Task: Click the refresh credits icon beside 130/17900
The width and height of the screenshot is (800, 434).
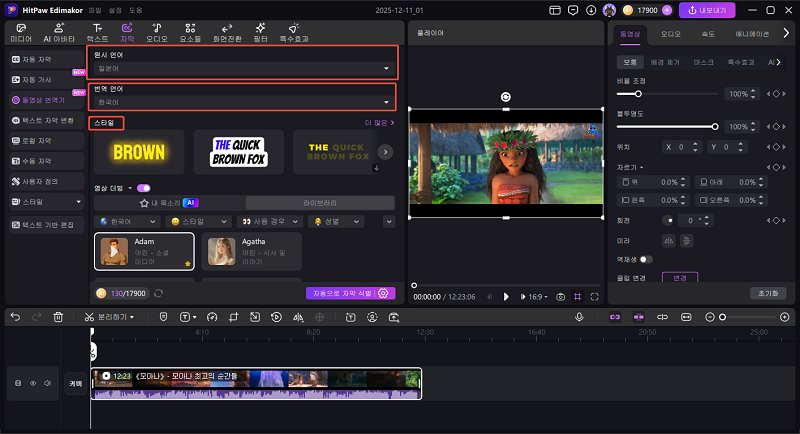Action: tap(159, 293)
